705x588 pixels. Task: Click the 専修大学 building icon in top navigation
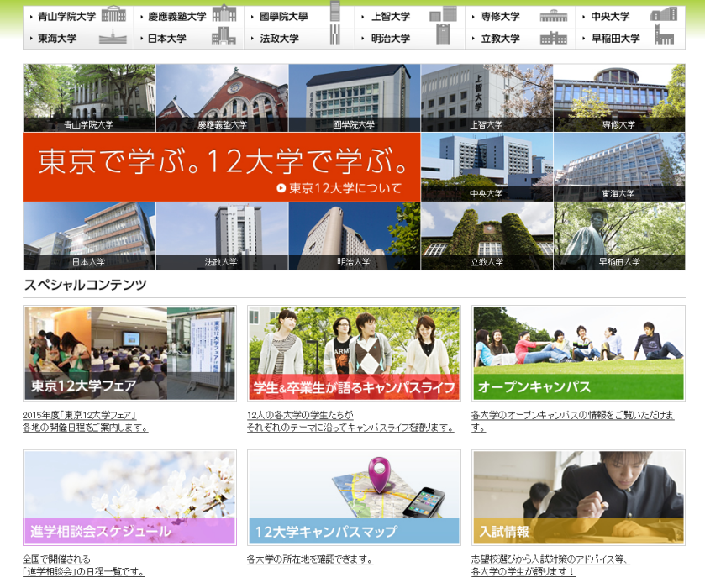(x=554, y=17)
